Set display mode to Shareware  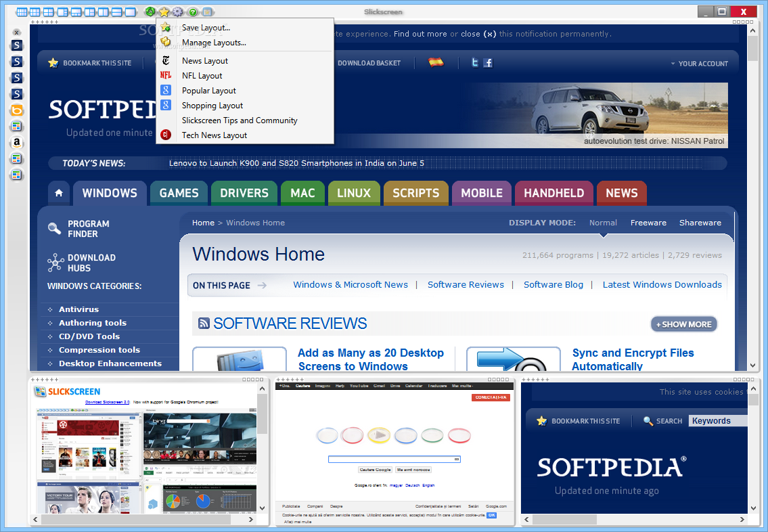pos(700,223)
